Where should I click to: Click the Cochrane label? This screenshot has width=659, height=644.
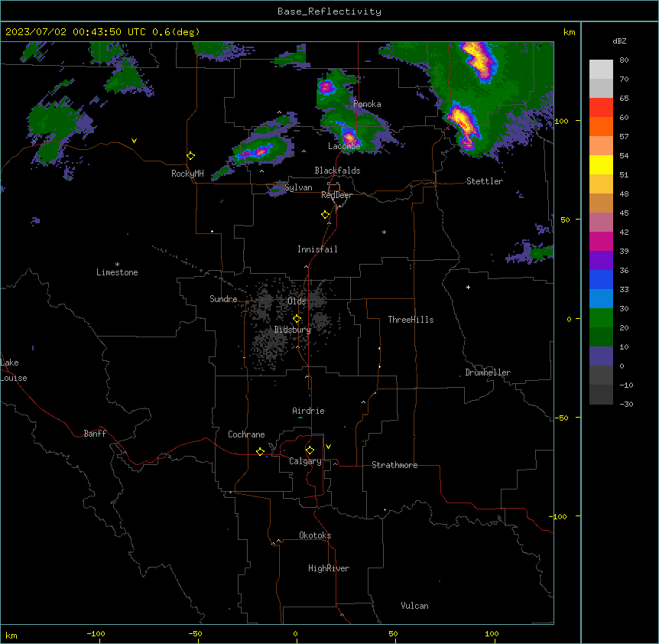pyautogui.click(x=246, y=434)
